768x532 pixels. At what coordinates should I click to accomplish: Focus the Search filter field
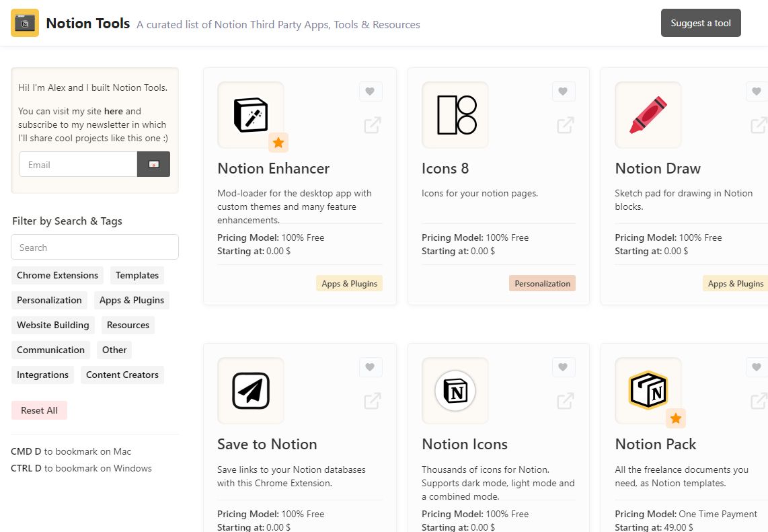(95, 247)
